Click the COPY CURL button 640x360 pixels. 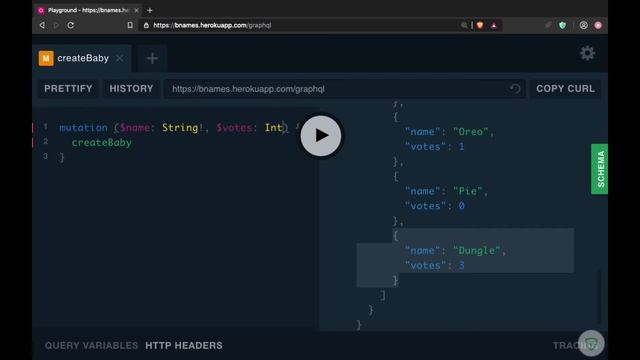(565, 89)
